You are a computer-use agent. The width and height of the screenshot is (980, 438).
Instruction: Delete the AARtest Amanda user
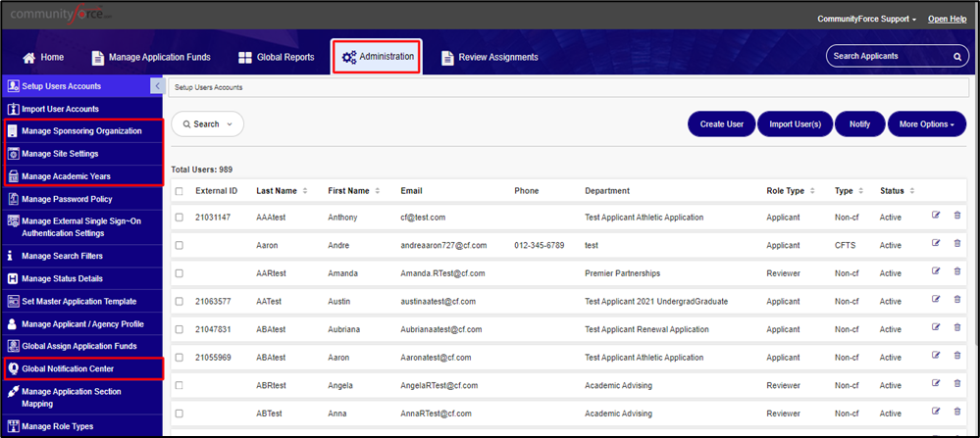(956, 270)
